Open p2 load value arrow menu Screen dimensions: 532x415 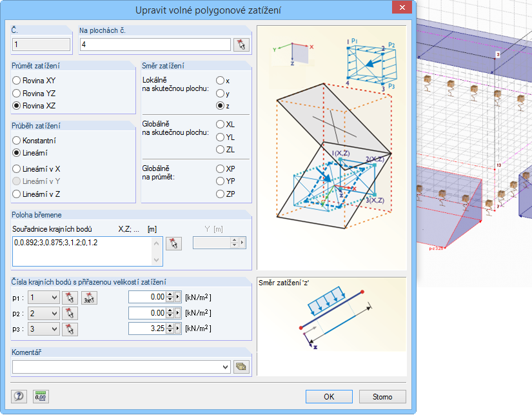click(x=178, y=313)
